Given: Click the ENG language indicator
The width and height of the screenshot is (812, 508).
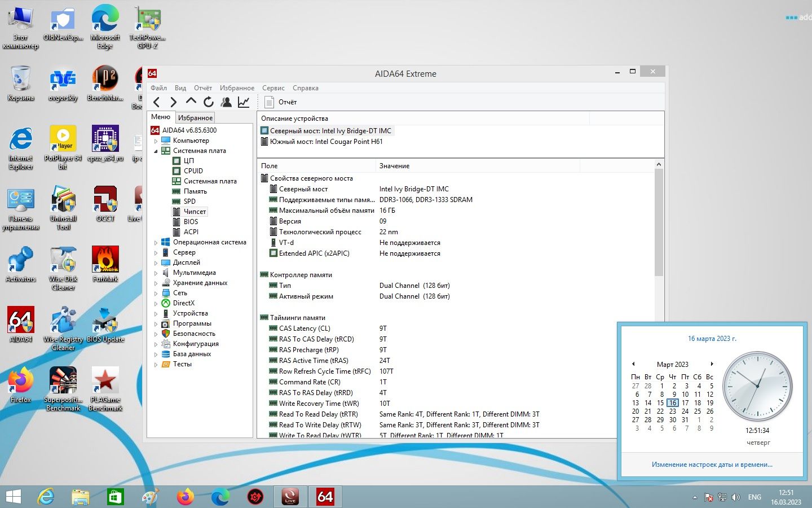Looking at the screenshot, I should point(754,497).
